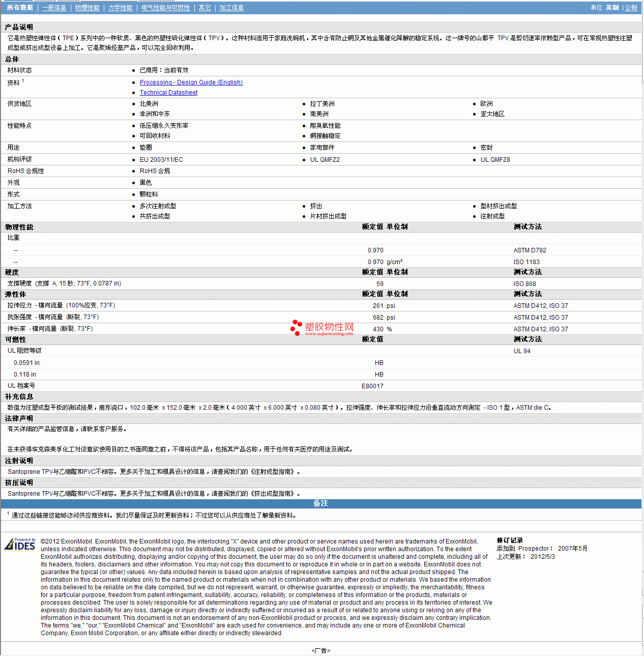Click the 颗粒料 form value
This screenshot has width=644, height=656.
[x=149, y=194]
